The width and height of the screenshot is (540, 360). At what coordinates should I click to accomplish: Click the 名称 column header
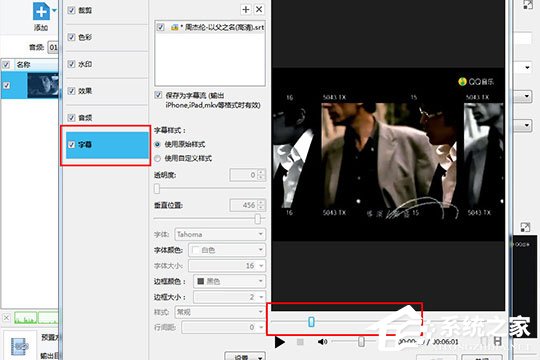[x=23, y=64]
